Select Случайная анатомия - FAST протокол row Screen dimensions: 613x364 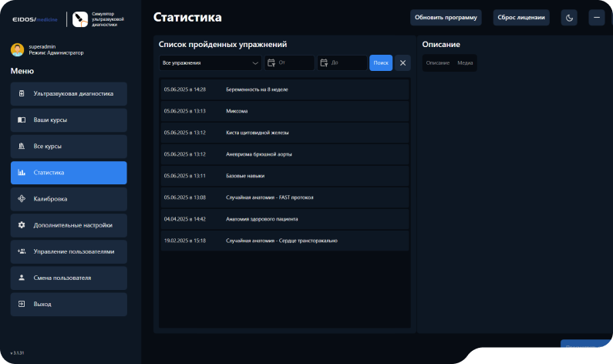click(x=285, y=197)
